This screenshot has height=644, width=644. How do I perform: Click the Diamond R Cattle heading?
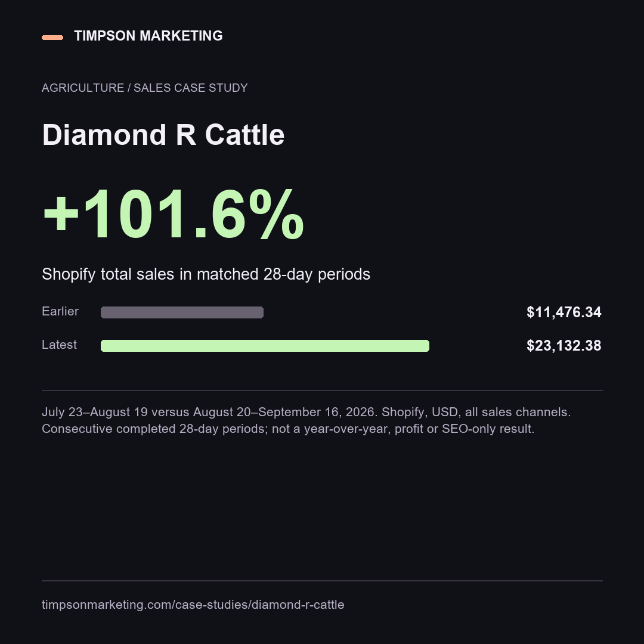coord(163,135)
